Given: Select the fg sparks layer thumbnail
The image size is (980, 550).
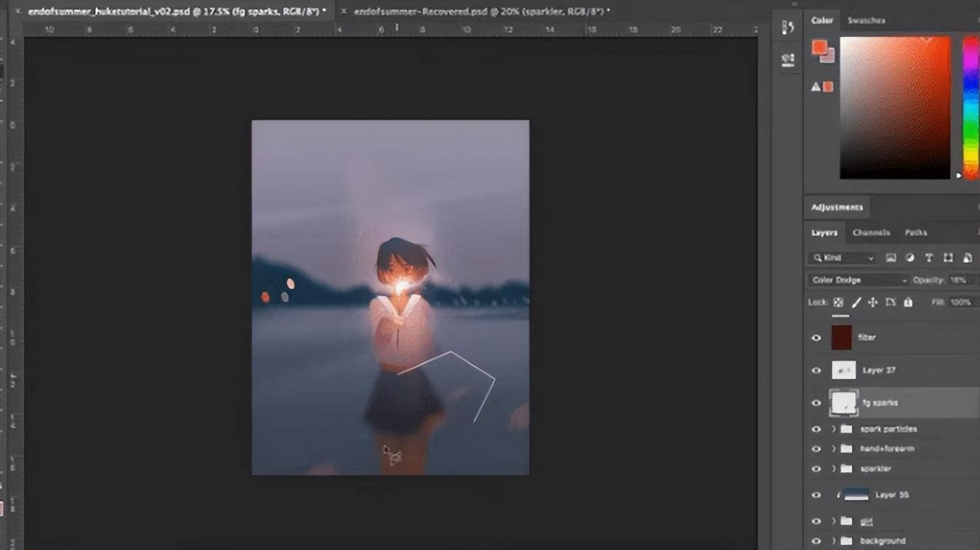Looking at the screenshot, I should point(844,403).
